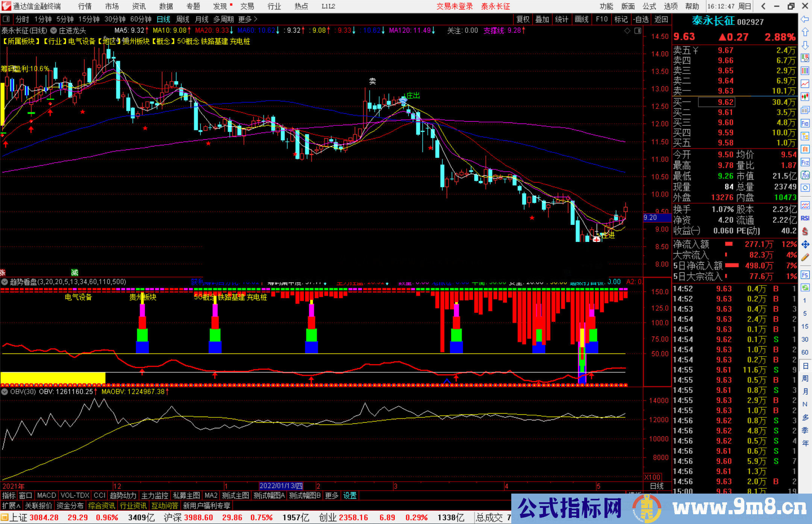Click the blue move cross-arrows icon
This screenshot has height=524, width=812.
point(805,245)
